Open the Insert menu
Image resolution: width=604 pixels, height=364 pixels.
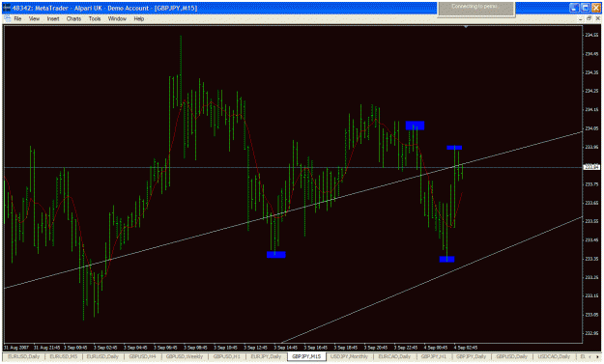click(53, 18)
